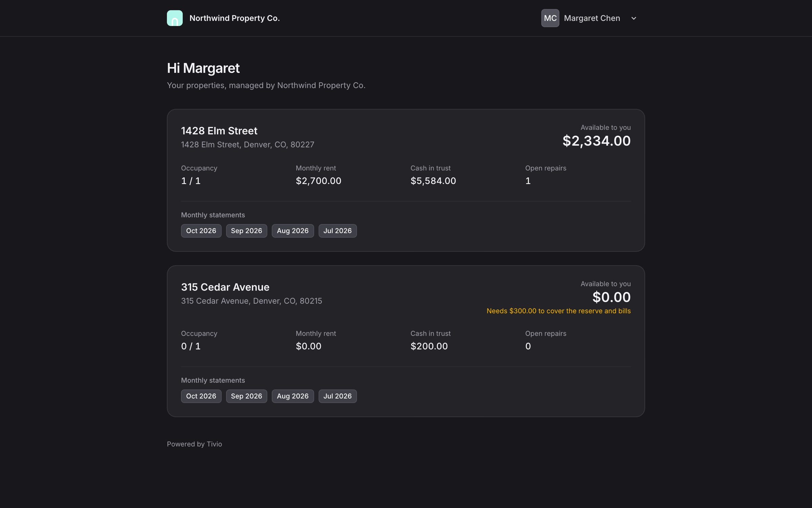Click the $2,334.00 available amount

[596, 141]
